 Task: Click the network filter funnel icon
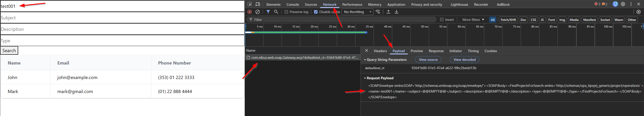(268, 12)
